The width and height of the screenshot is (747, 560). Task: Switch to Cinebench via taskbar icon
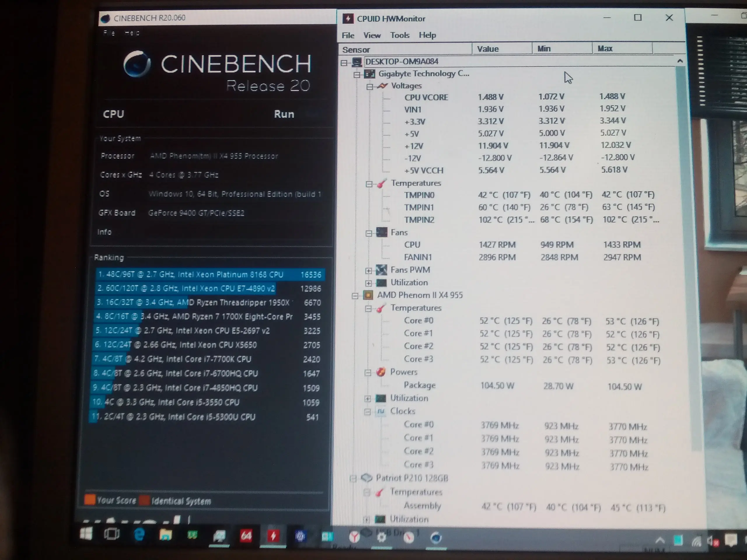pyautogui.click(x=436, y=537)
